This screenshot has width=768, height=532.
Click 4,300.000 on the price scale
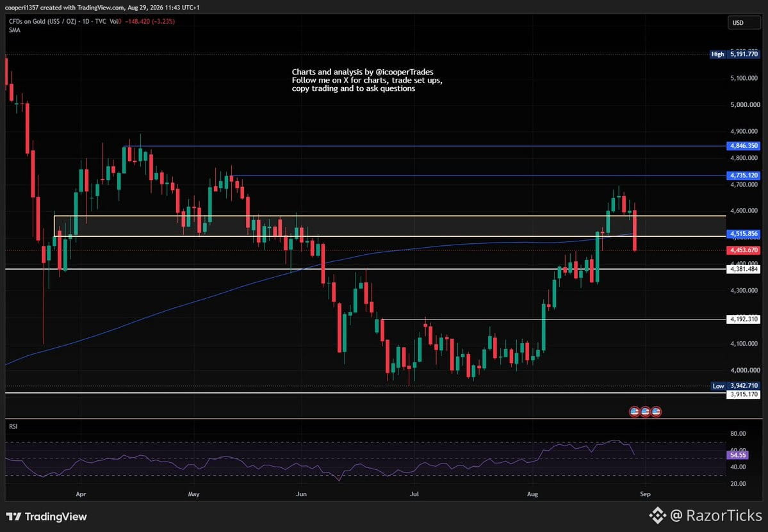[745, 291]
